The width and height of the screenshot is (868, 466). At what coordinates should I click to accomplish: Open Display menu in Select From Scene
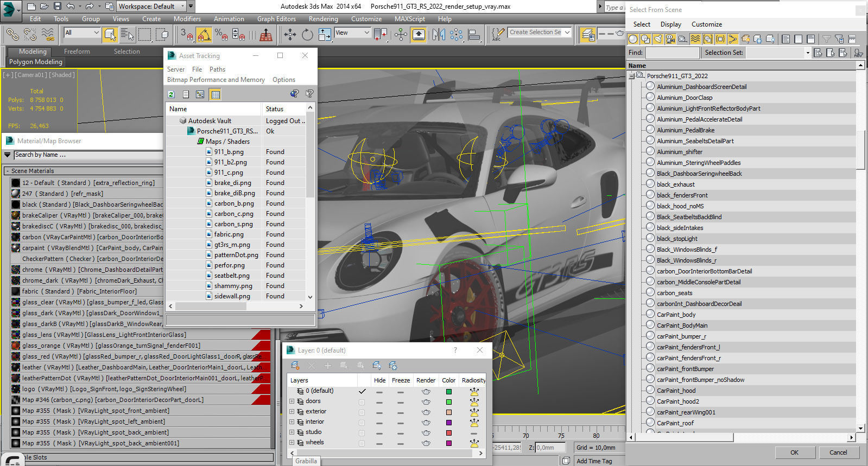[x=671, y=24]
